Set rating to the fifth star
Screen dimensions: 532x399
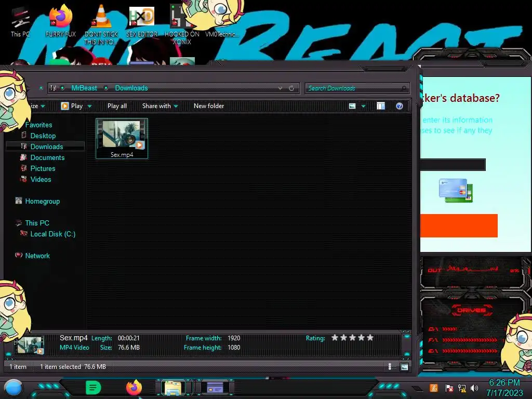[x=370, y=338]
